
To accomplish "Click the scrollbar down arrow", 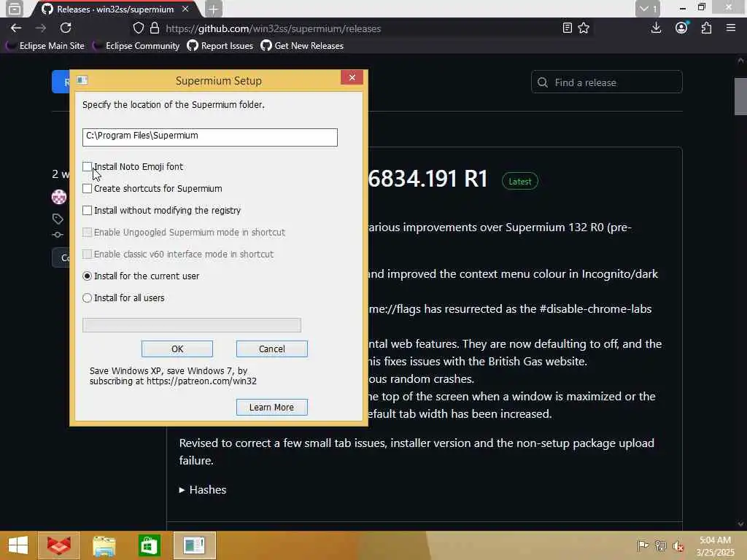I will 740,524.
